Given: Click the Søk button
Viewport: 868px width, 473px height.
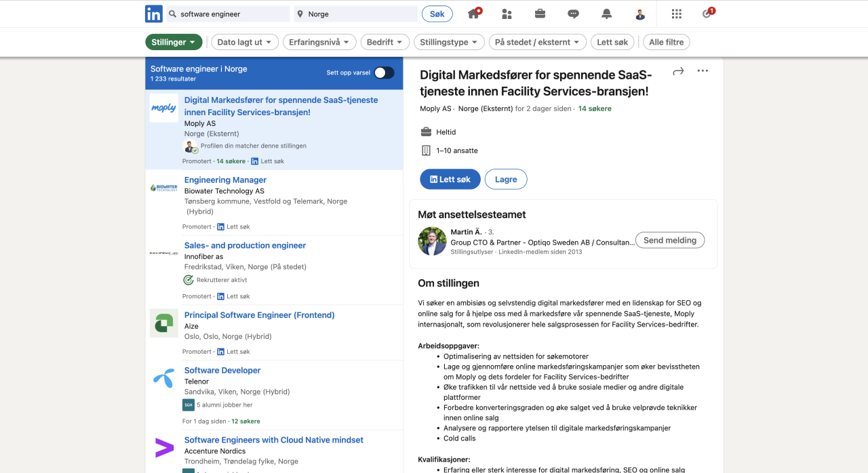Looking at the screenshot, I should point(437,14).
